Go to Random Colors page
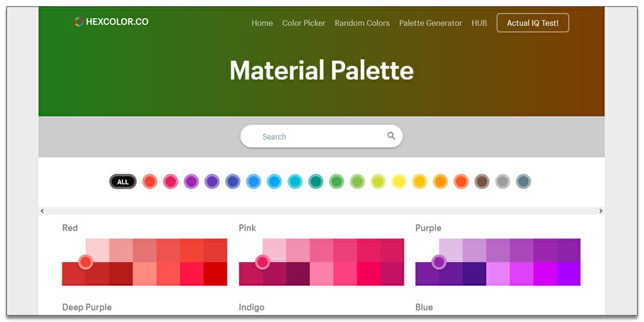 (362, 23)
